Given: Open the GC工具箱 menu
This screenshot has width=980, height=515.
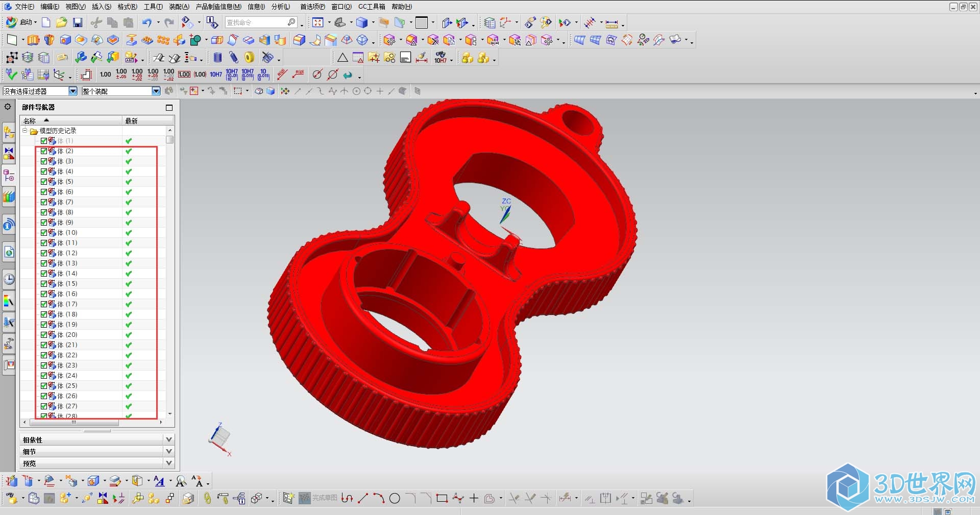Looking at the screenshot, I should [372, 7].
